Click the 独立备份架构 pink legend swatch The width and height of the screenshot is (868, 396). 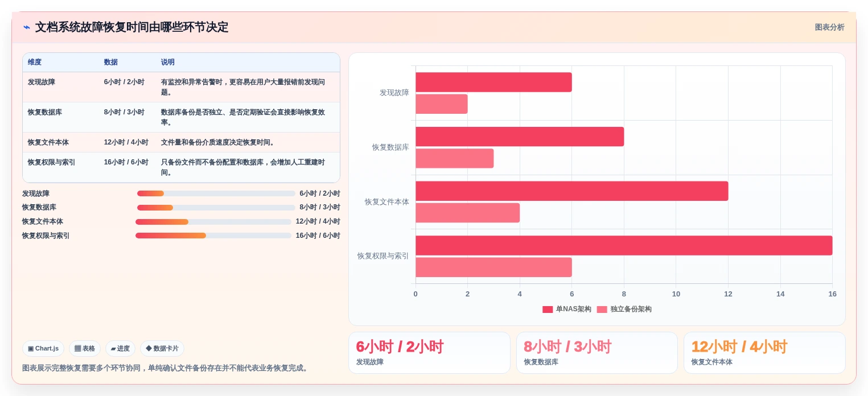602,310
